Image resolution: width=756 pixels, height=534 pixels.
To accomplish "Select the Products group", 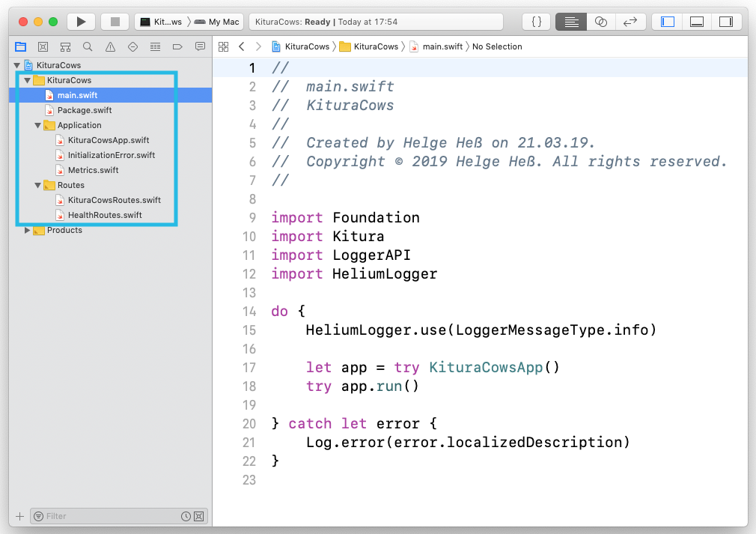I will pos(111,230).
